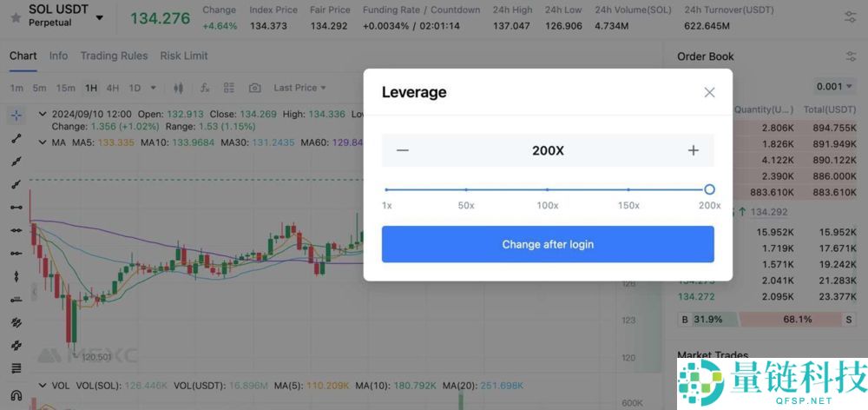Open the chart layout grid icon
The width and height of the screenshot is (868, 410).
pos(229,88)
